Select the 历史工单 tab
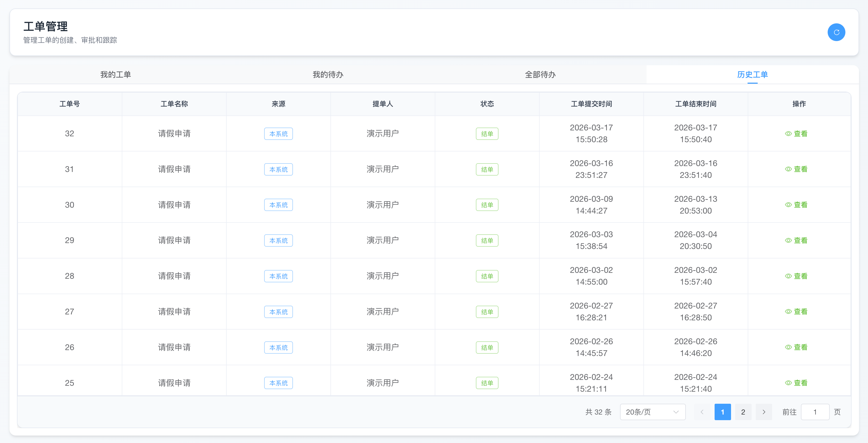This screenshot has width=868, height=443. (x=752, y=74)
